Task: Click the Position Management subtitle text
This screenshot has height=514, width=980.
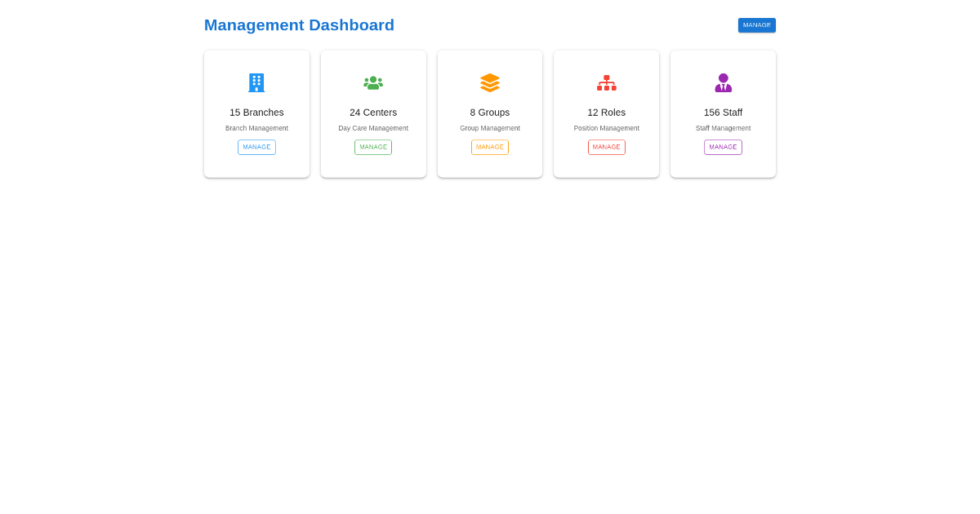Action: click(x=606, y=128)
